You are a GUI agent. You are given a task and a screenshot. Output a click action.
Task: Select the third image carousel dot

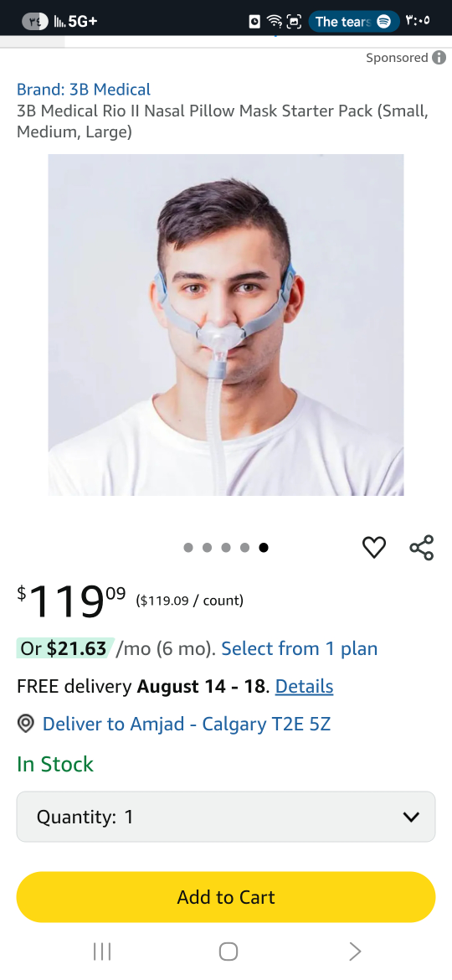pos(226,548)
